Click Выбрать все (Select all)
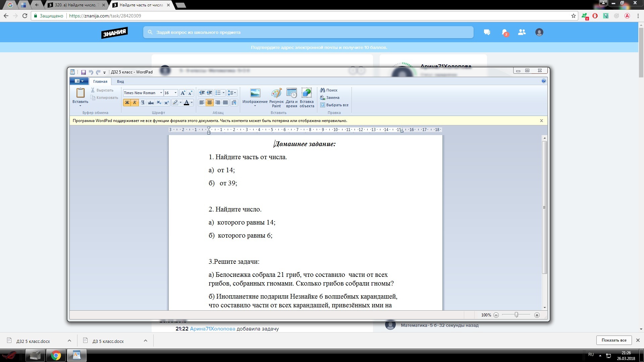This screenshot has height=362, width=644. click(x=334, y=105)
